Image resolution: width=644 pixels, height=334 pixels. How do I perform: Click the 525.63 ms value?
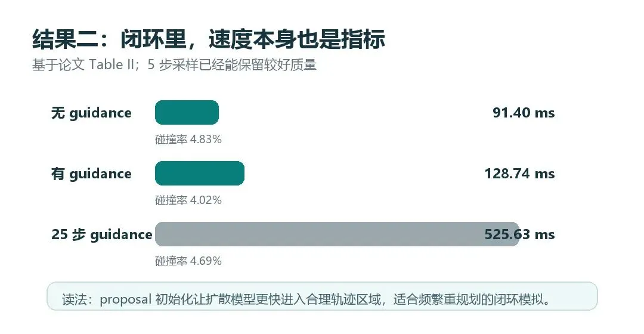point(519,234)
